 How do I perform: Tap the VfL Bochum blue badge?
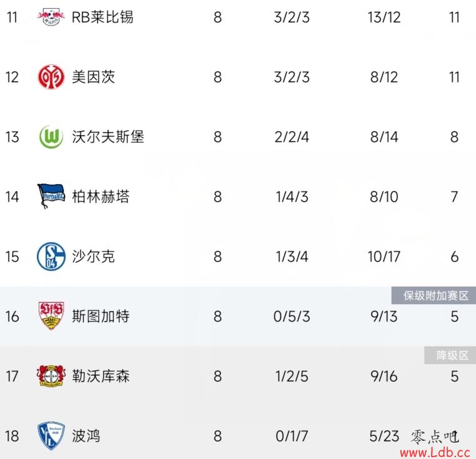coord(51,436)
